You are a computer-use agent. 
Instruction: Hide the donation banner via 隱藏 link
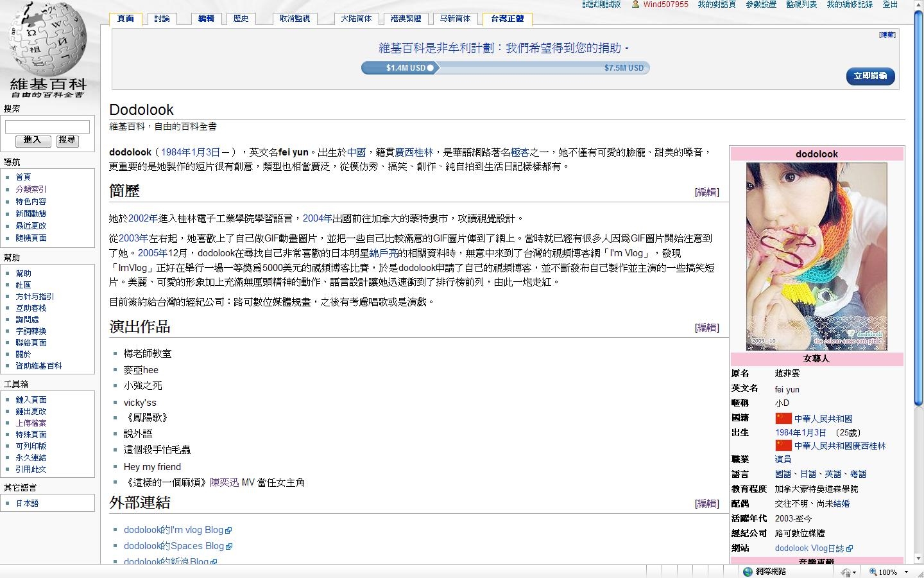coord(887,35)
